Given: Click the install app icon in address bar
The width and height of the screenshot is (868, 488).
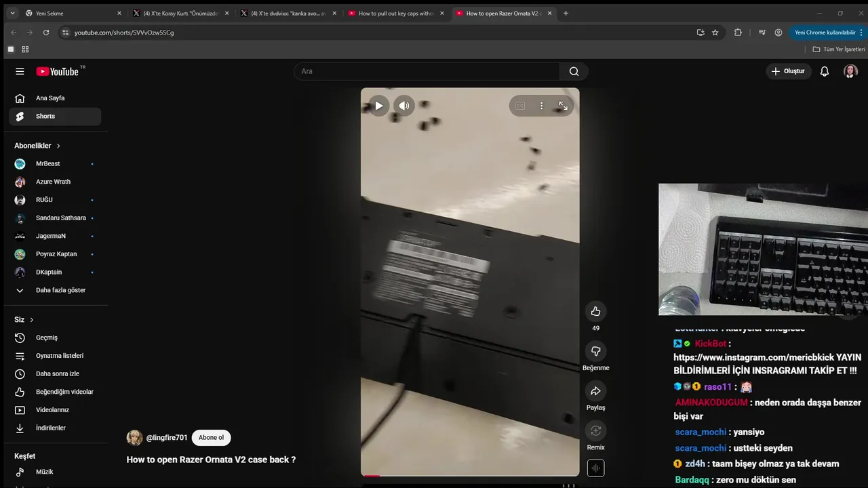Looking at the screenshot, I should (x=701, y=32).
